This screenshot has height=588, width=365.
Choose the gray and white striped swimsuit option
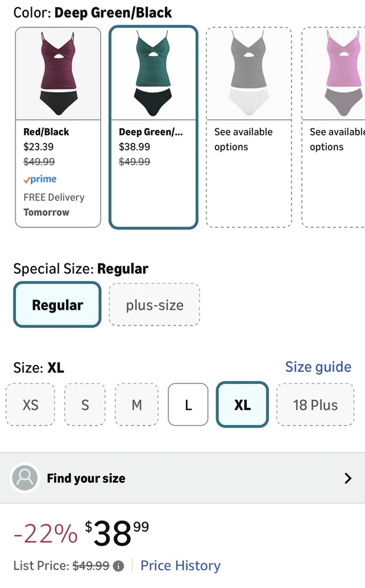tap(248, 127)
